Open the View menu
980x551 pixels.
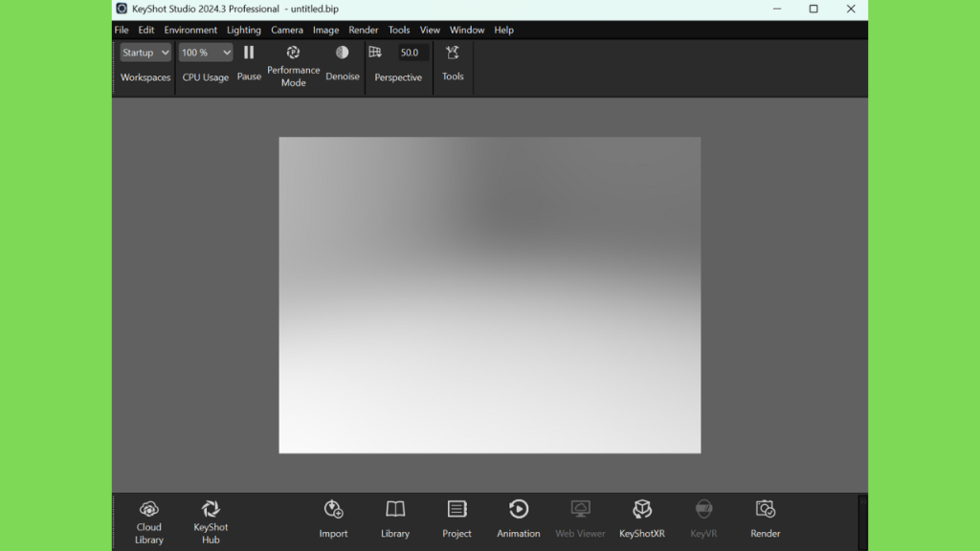coord(430,30)
